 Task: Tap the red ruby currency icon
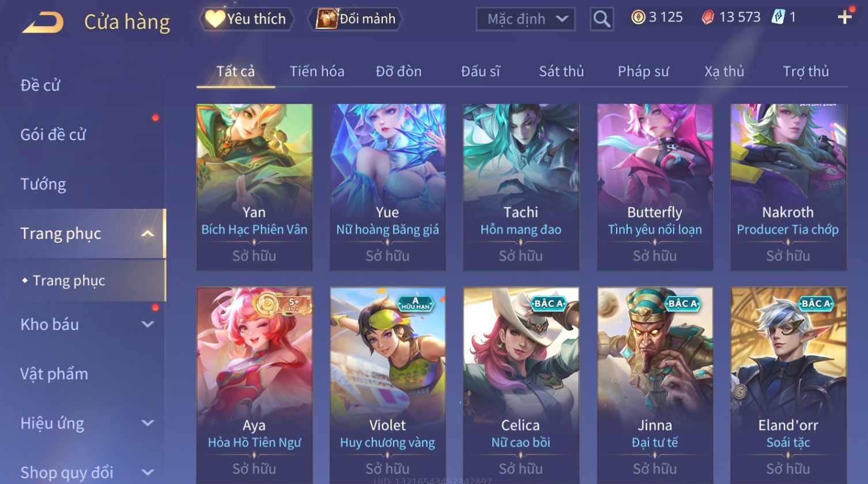[708, 17]
